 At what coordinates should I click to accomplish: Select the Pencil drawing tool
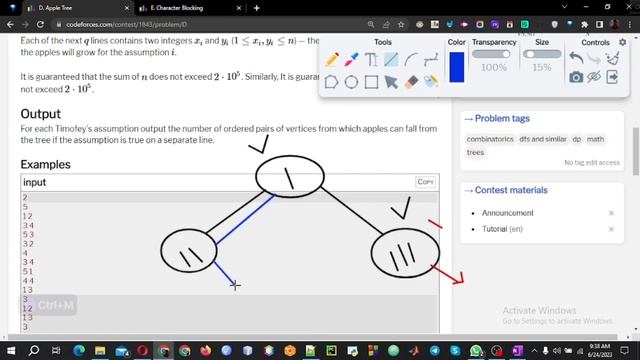pyautogui.click(x=332, y=60)
